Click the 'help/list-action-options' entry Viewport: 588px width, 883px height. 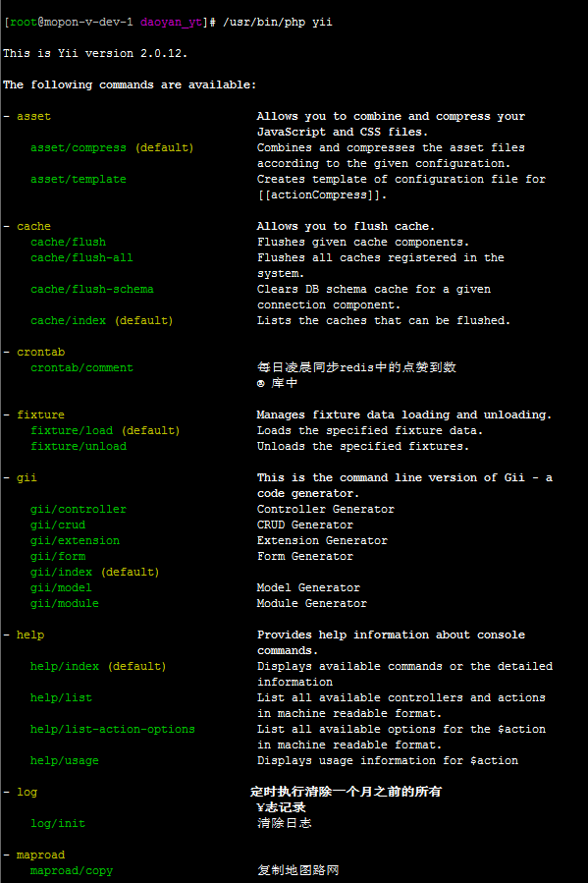click(113, 729)
